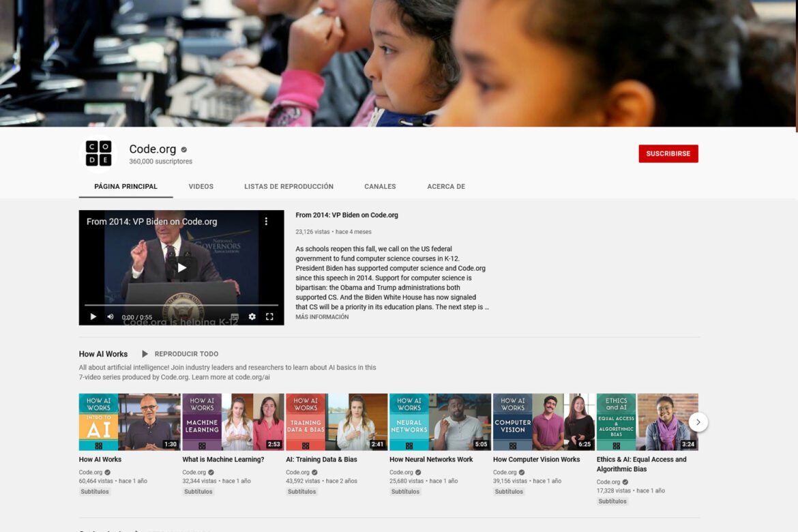The width and height of the screenshot is (798, 532).
Task: Open the How Neural Networks Work thumbnail
Action: pos(439,422)
